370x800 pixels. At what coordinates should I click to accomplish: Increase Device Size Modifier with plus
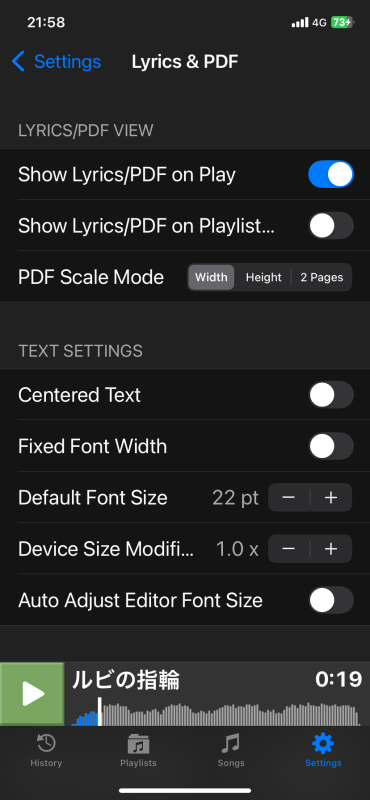(331, 548)
